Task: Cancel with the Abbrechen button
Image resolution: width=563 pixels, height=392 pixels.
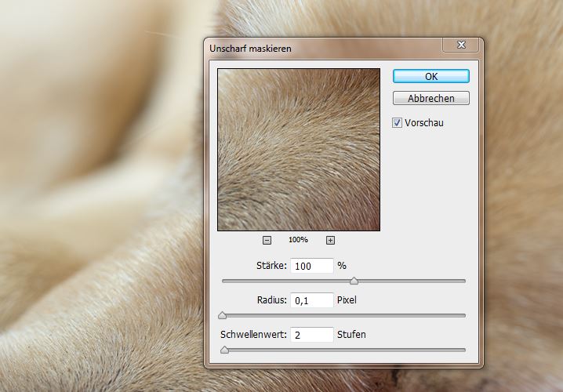Action: pyautogui.click(x=431, y=98)
